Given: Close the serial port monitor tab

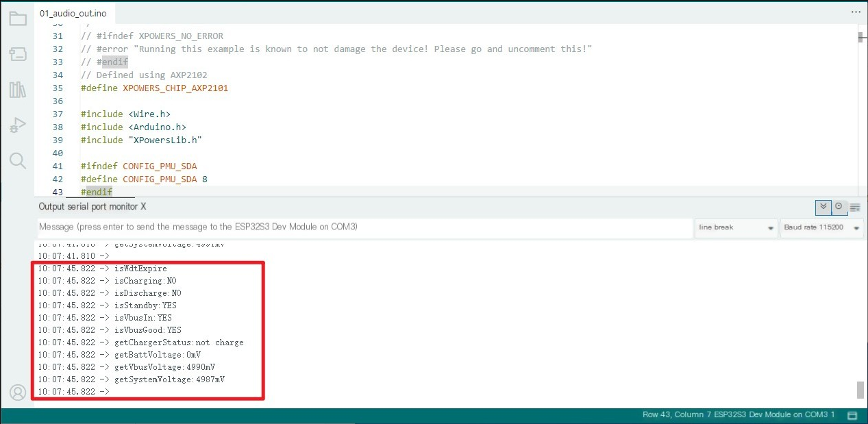Looking at the screenshot, I should 143,207.
